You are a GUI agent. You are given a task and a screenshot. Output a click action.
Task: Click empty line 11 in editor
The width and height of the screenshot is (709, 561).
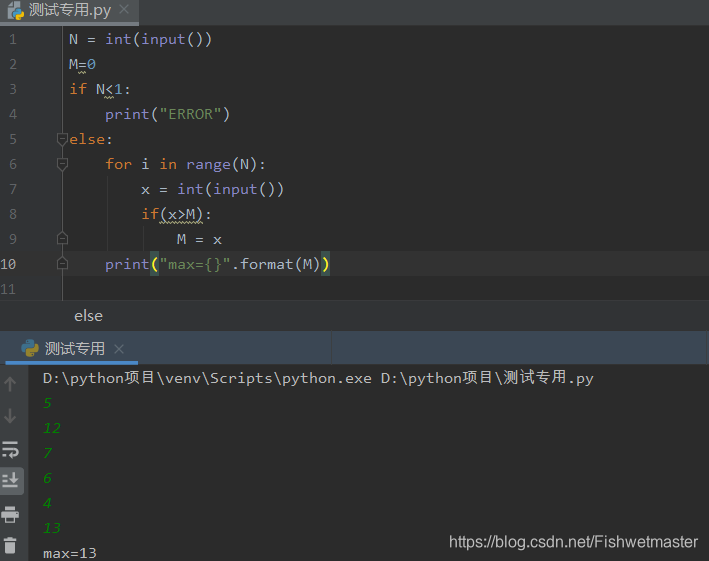click(384, 288)
